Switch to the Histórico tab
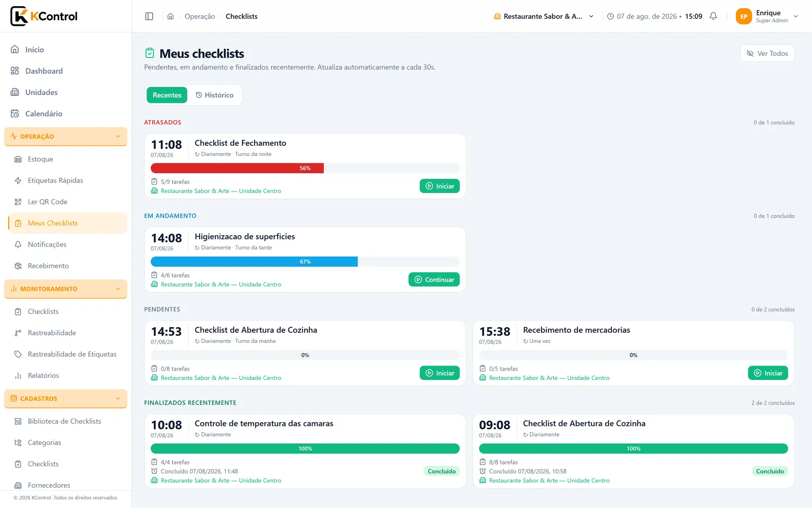 (x=215, y=95)
